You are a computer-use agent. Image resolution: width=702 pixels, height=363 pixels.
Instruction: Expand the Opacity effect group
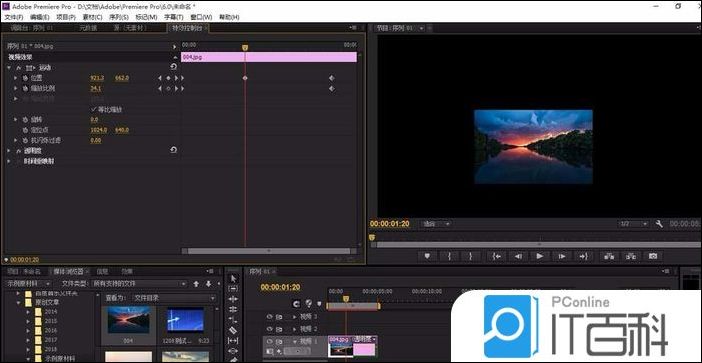coord(9,151)
